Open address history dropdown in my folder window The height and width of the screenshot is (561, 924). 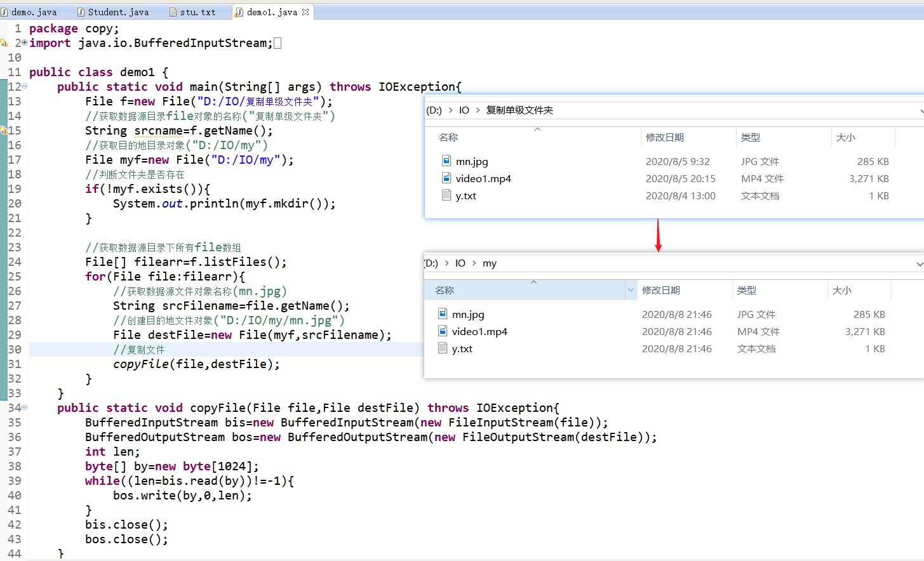(920, 263)
